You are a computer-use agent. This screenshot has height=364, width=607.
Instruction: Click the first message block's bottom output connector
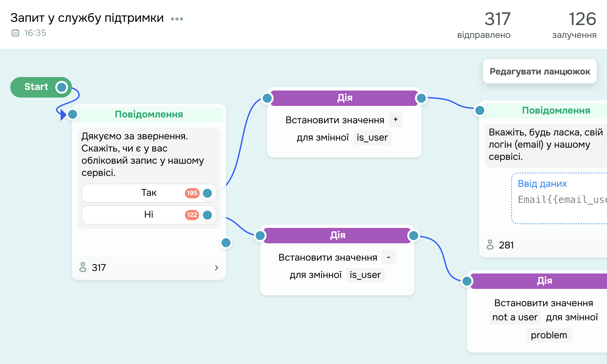226,243
